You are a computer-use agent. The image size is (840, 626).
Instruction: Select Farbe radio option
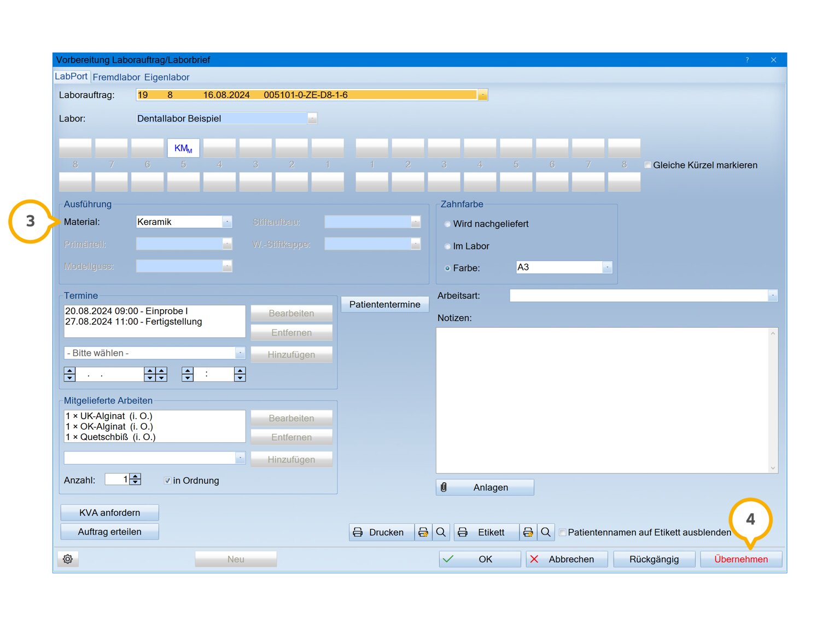tap(447, 268)
